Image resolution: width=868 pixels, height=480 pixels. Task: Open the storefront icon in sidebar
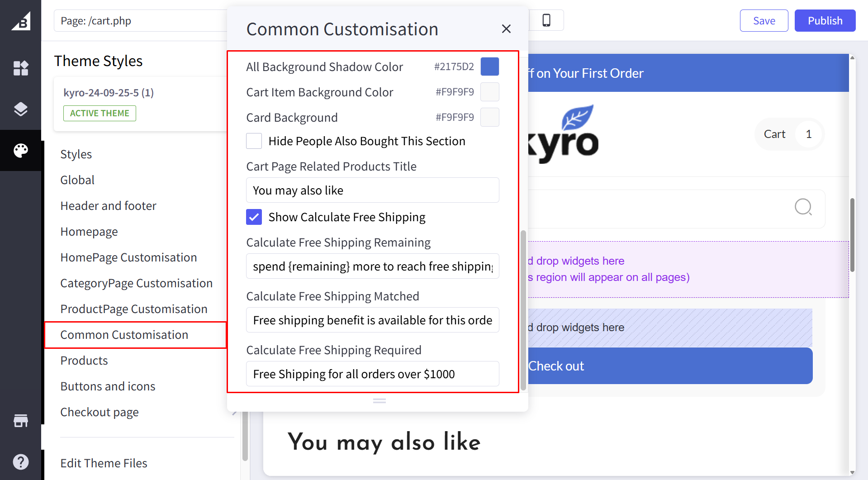click(x=21, y=421)
